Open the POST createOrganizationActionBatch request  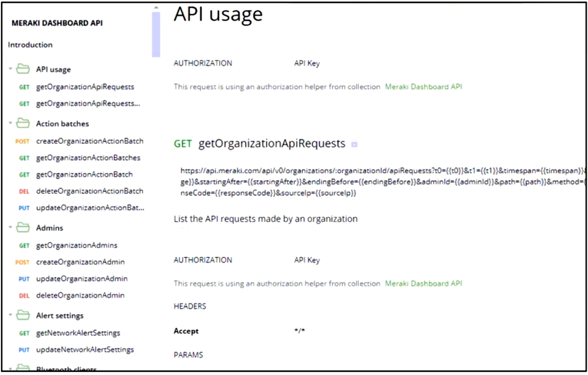coord(90,141)
